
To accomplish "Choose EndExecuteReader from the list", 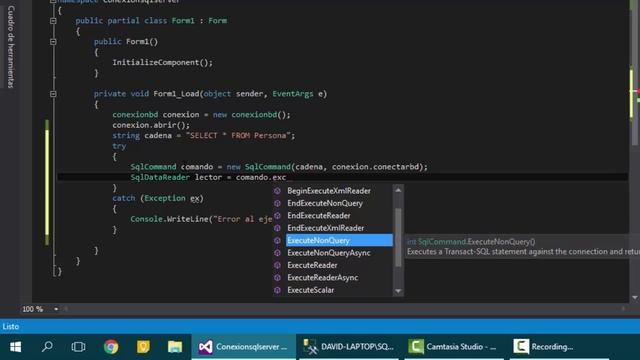I will tap(319, 216).
